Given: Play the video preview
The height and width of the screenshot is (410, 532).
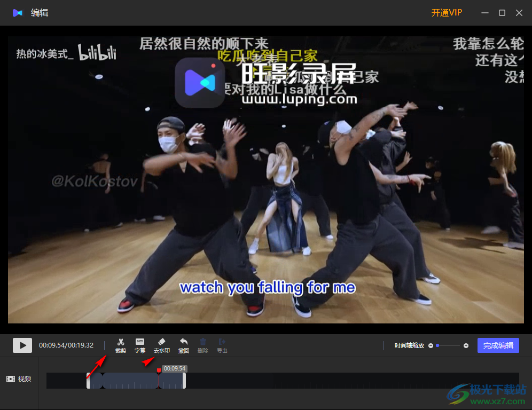Looking at the screenshot, I should [x=22, y=345].
